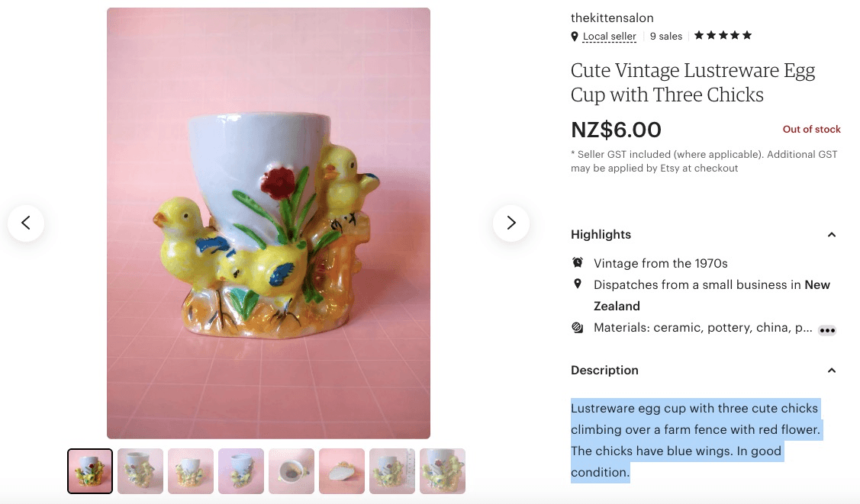Select the second thumbnail image

pyautogui.click(x=140, y=471)
